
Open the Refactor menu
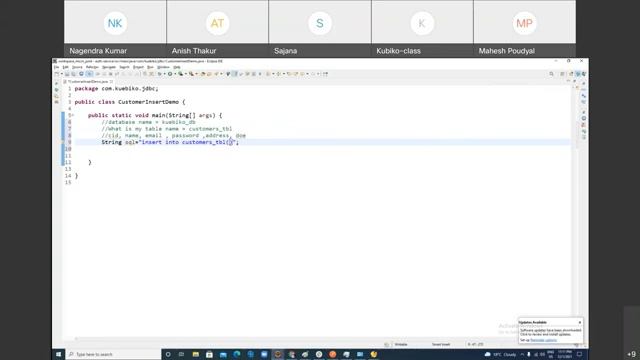click(x=92, y=67)
